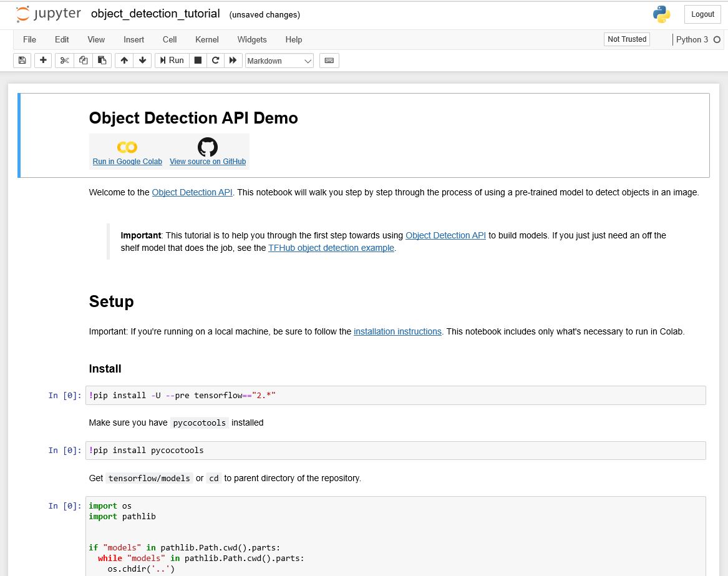Open the Cell menu
Viewport: 728px width, 576px height.
pos(170,39)
